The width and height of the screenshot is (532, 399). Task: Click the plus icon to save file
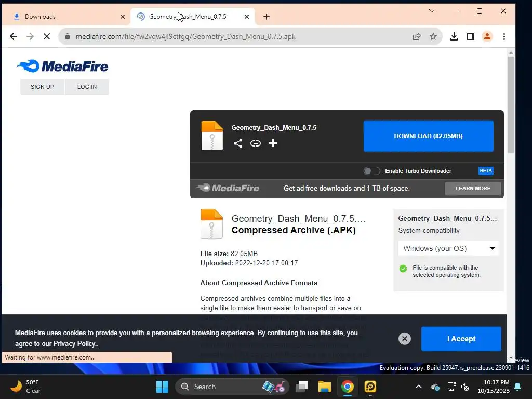click(x=273, y=143)
